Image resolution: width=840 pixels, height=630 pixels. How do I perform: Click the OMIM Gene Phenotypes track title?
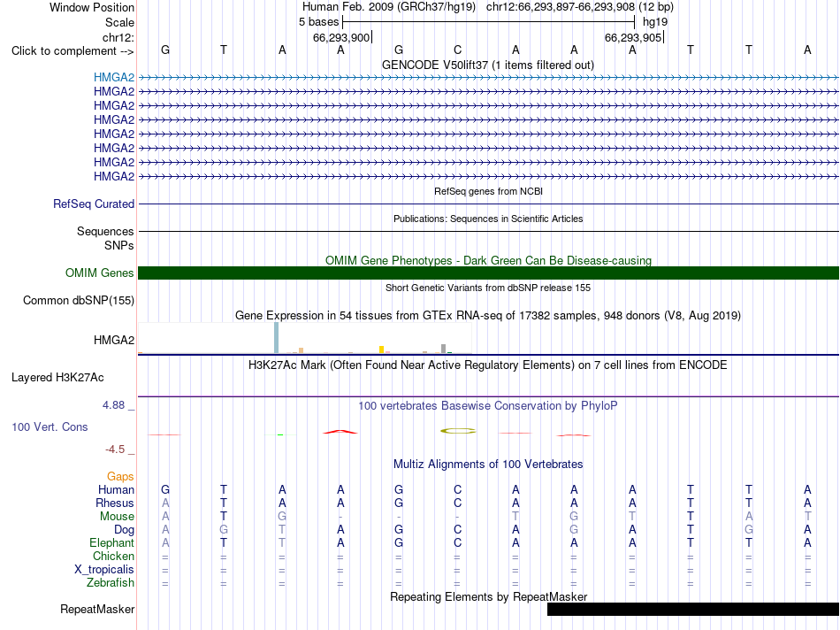coord(488,260)
